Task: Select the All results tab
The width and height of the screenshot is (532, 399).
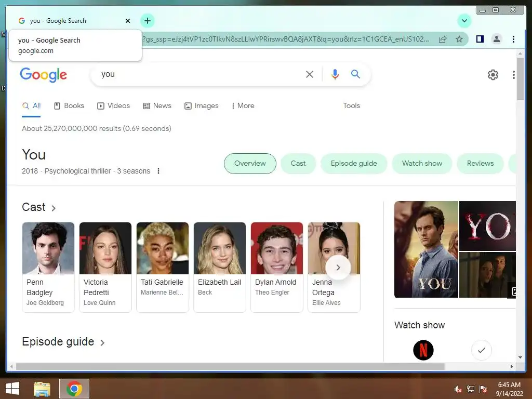Action: point(32,106)
